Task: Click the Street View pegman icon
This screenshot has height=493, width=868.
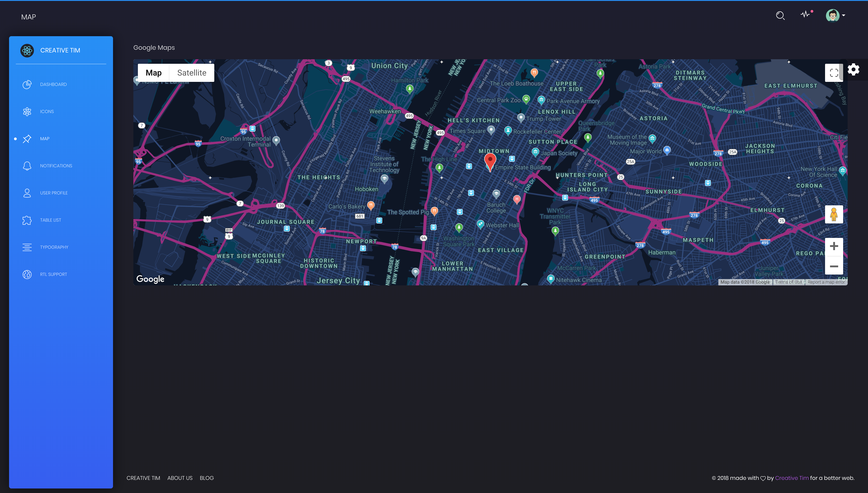Action: (x=833, y=214)
